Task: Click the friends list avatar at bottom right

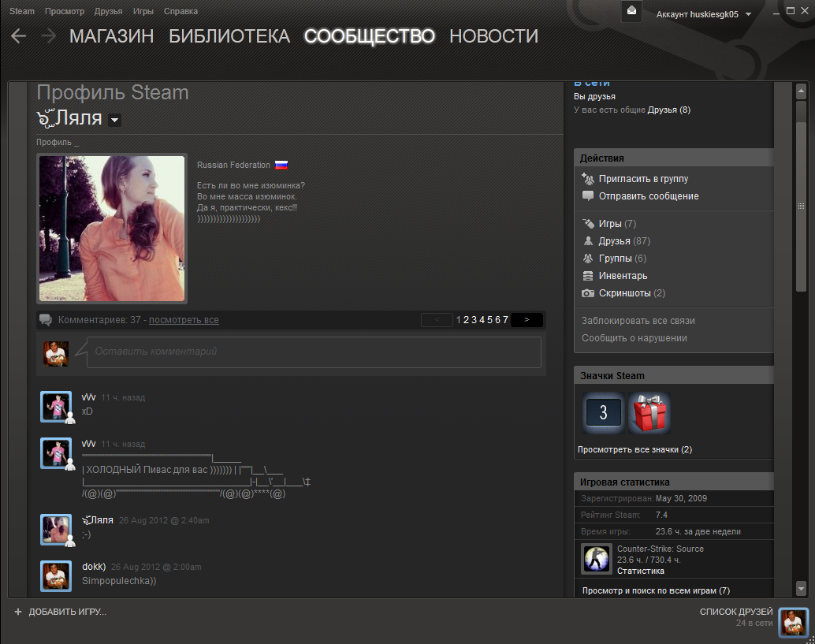Action: [793, 622]
